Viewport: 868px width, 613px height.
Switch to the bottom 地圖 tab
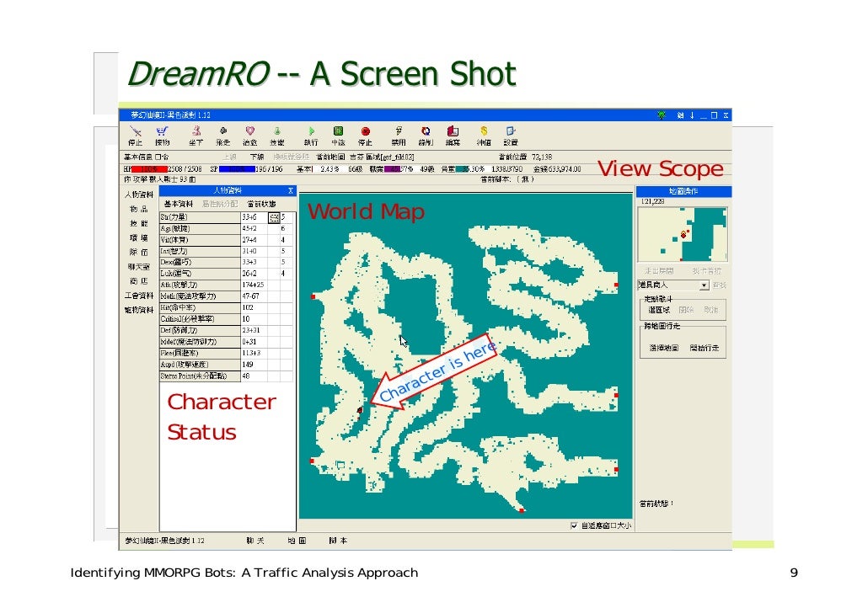pos(297,541)
